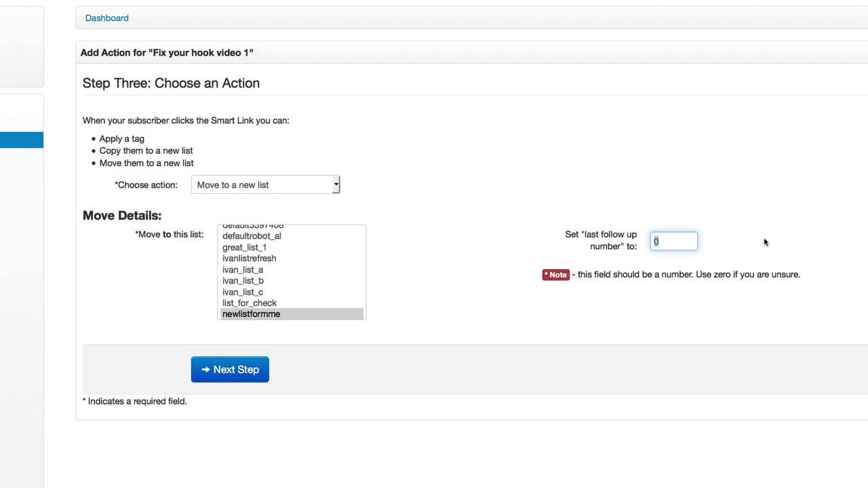Screen dimensions: 868x488
Task: Click the blue active sidebar item
Action: 22,140
